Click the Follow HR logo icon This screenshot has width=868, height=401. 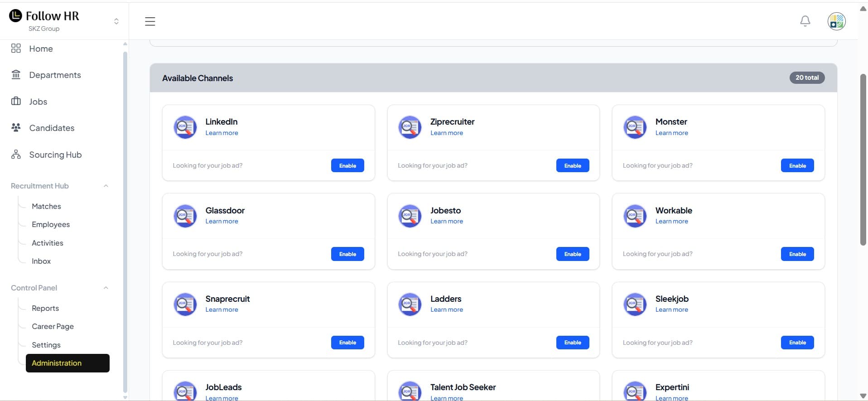(15, 16)
